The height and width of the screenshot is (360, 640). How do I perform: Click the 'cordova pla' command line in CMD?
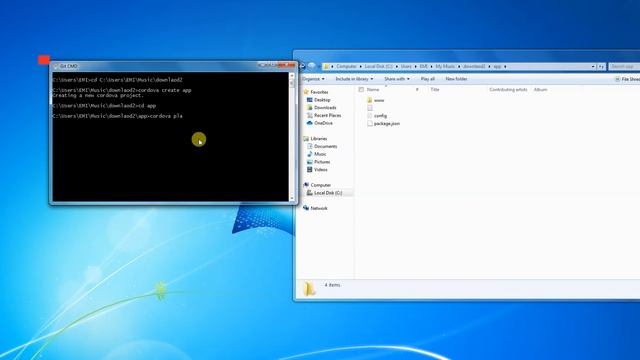point(118,116)
